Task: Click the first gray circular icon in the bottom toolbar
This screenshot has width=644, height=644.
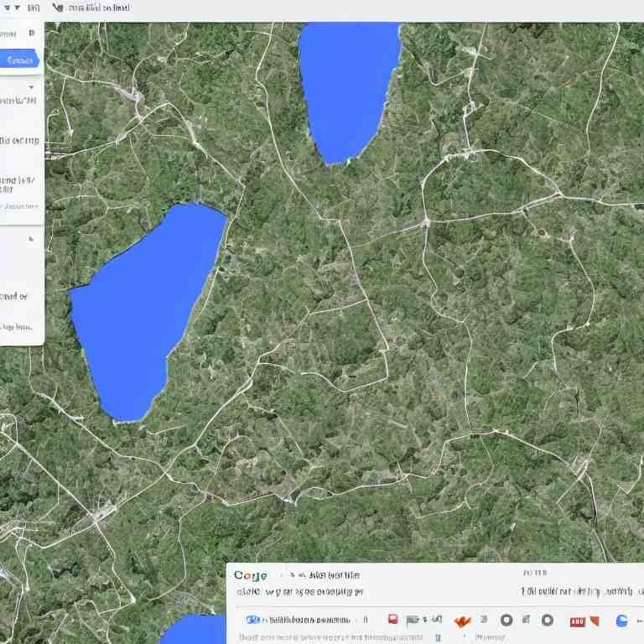Action: tap(506, 621)
